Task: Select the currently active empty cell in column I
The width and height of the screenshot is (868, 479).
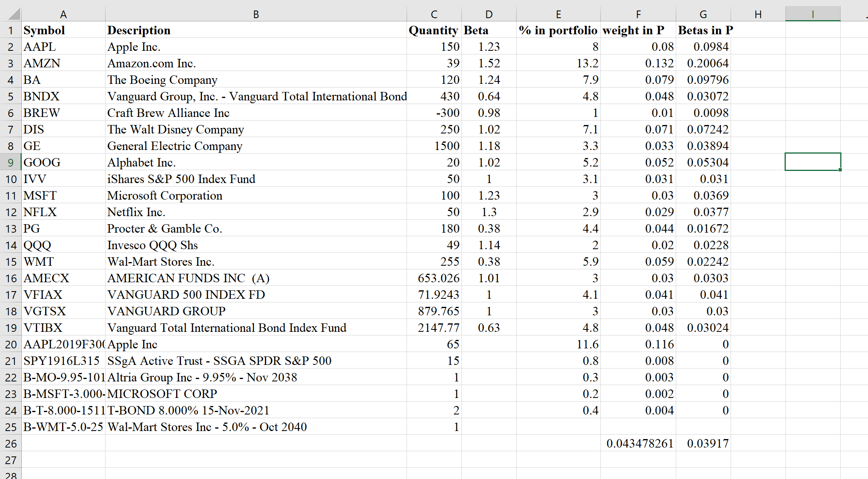Action: [x=813, y=162]
